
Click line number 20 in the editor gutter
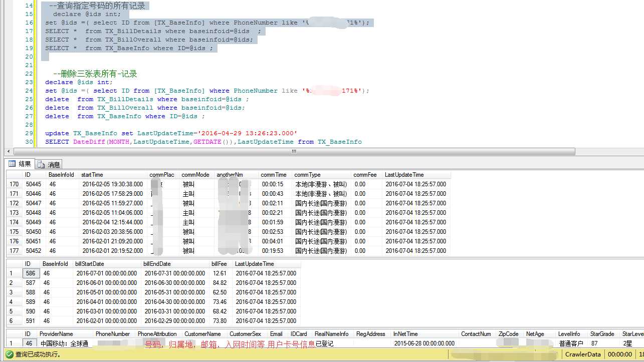29,57
